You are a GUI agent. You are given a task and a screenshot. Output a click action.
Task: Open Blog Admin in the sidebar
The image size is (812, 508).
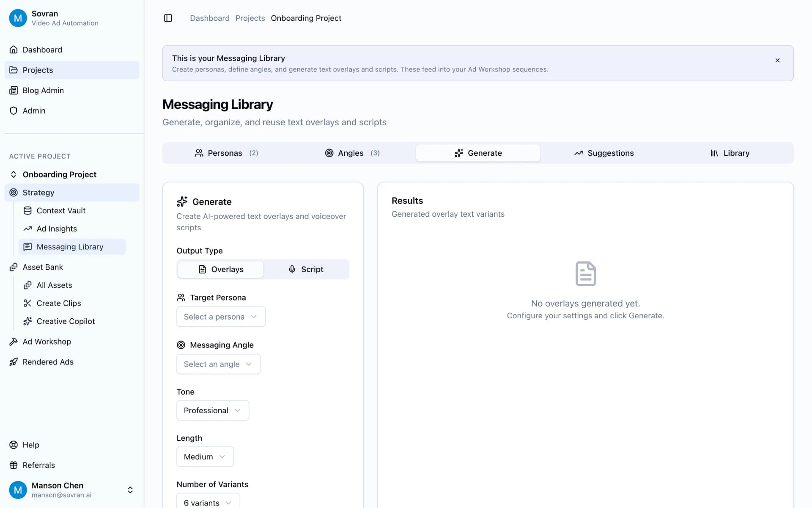[x=71, y=90]
